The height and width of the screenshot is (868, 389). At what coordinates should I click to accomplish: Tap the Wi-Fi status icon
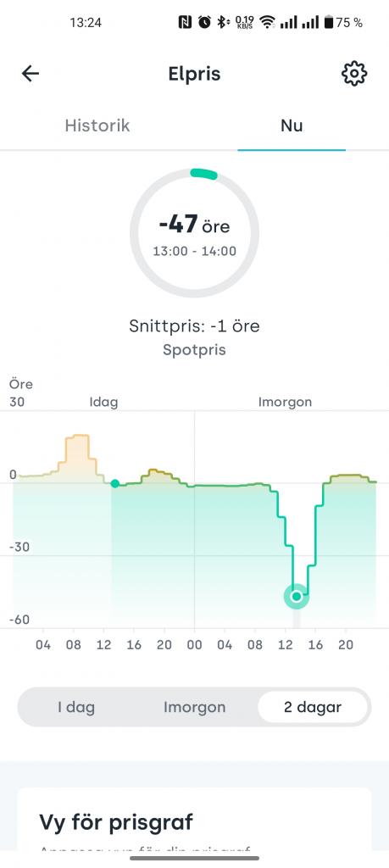click(268, 22)
